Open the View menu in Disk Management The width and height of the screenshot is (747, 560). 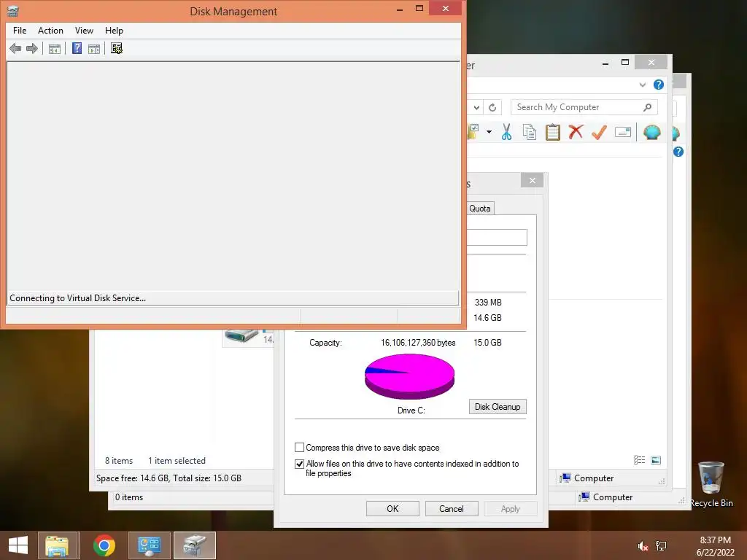coord(84,31)
